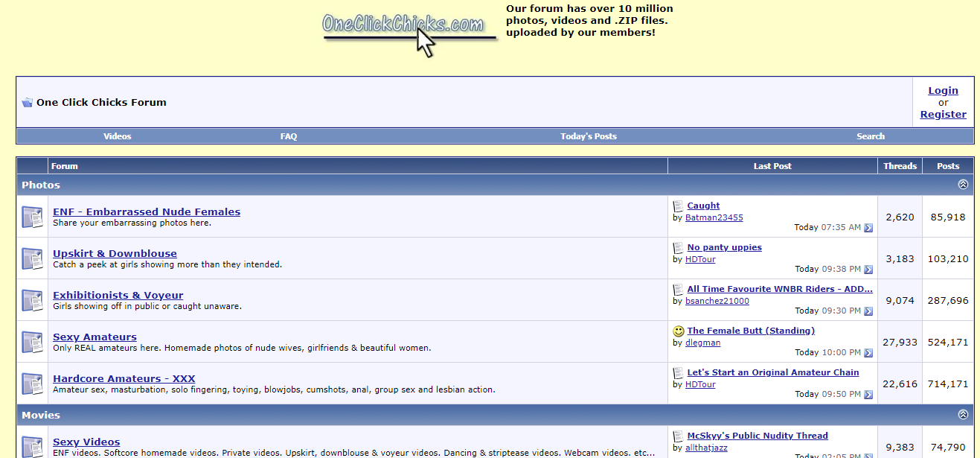Open the Sexy Amateurs forum link
Viewport: 980px width, 458px height.
click(95, 337)
